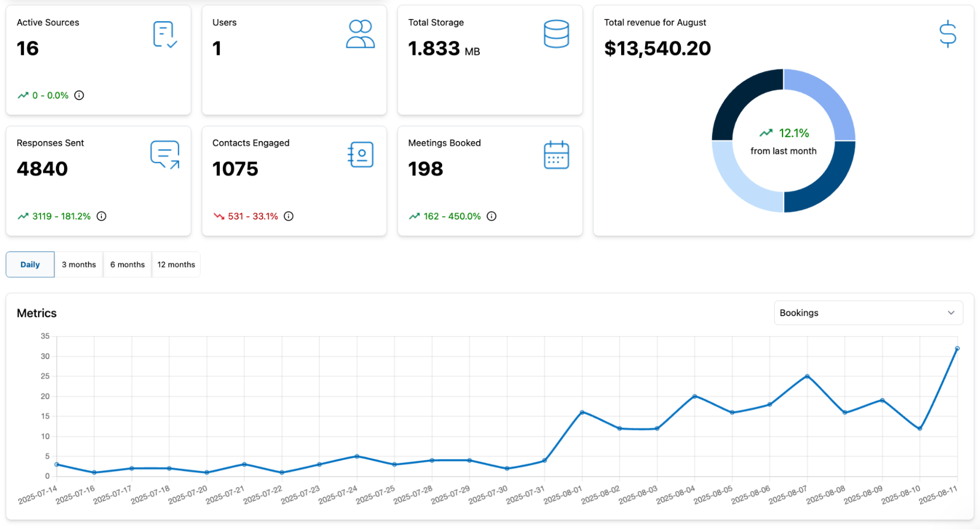The height and width of the screenshot is (530, 980).
Task: Click the 2025-08-11 peak data point
Action: 957,349
